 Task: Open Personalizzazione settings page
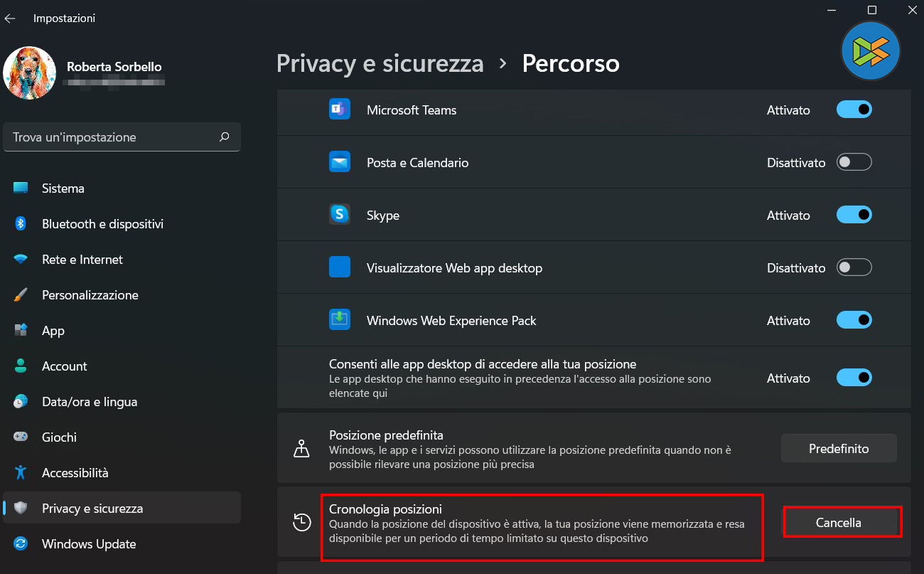[90, 295]
